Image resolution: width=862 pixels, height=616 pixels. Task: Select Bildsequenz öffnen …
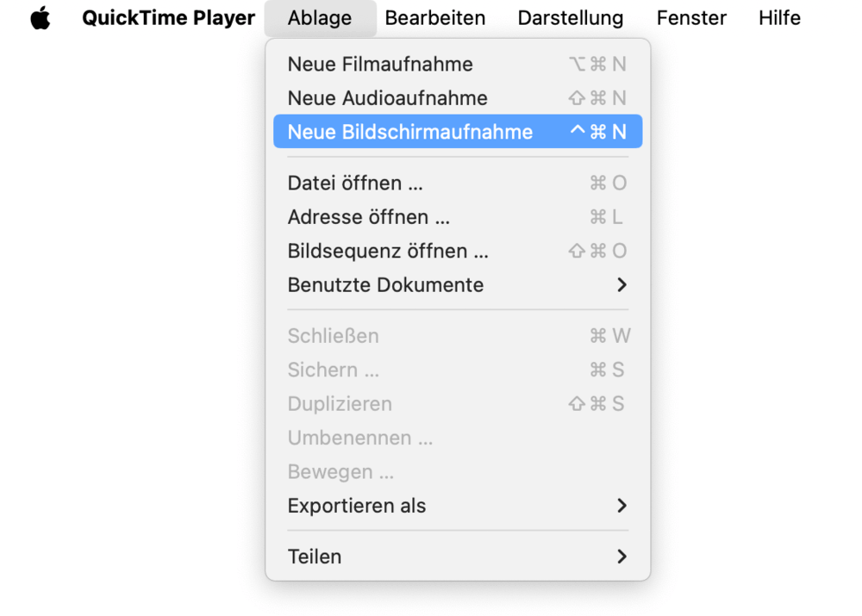[x=388, y=251]
